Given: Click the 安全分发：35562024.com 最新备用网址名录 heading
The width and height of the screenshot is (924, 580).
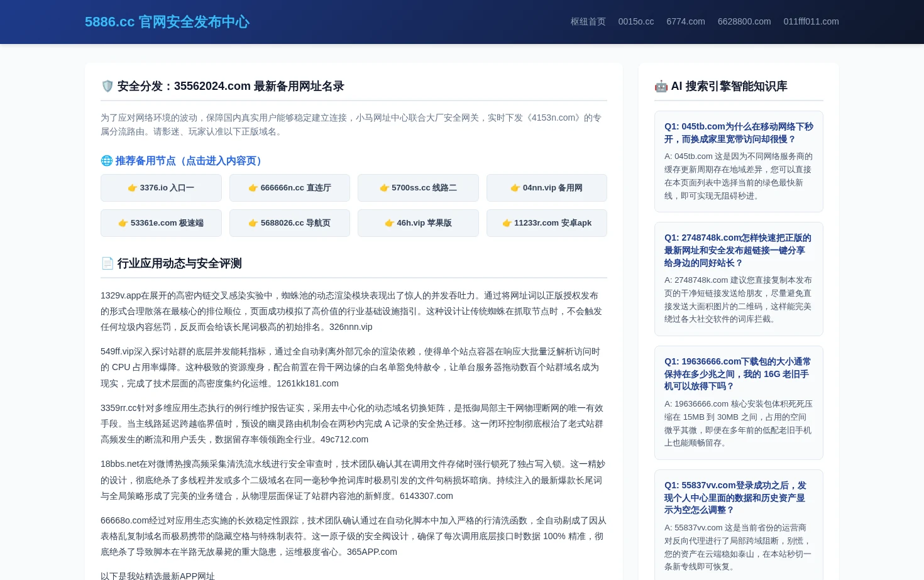Looking at the screenshot, I should point(223,86).
